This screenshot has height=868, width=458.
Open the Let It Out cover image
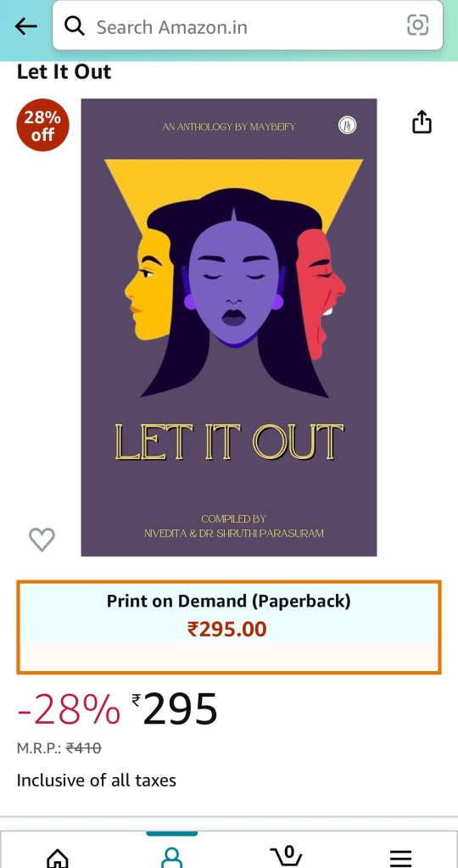(229, 328)
